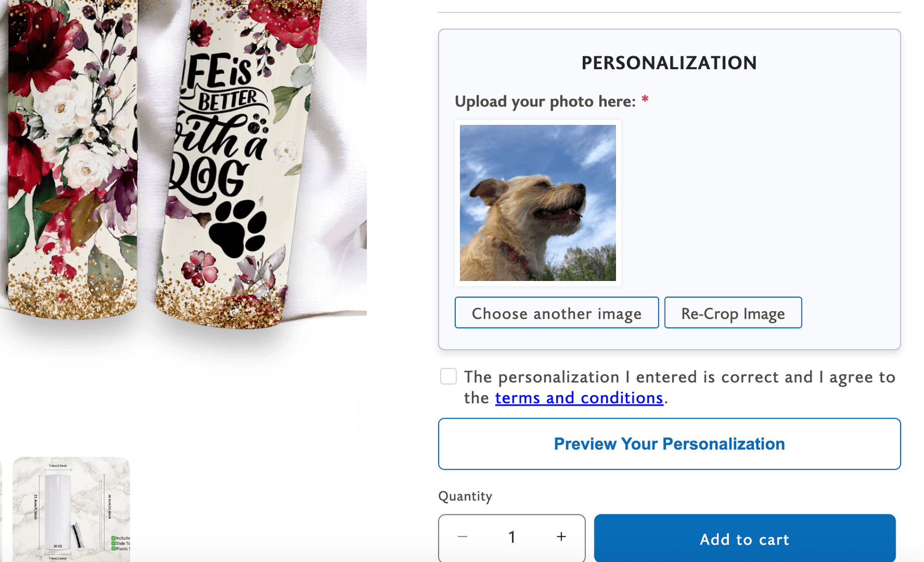Hit the Add to cart button
Image resolution: width=924 pixels, height=562 pixels.
pyautogui.click(x=744, y=539)
